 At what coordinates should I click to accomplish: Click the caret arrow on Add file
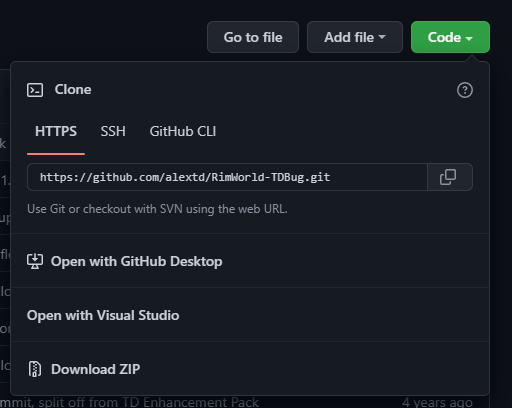382,37
